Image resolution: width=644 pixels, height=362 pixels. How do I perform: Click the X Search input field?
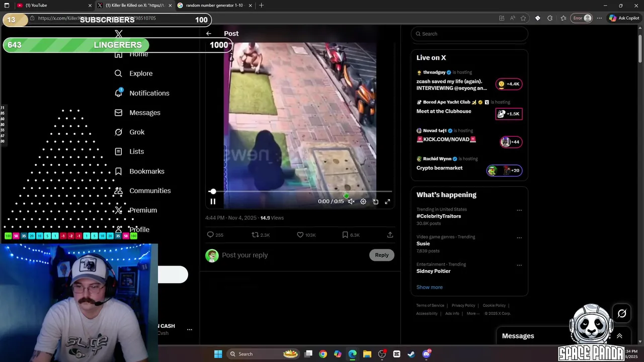click(469, 34)
